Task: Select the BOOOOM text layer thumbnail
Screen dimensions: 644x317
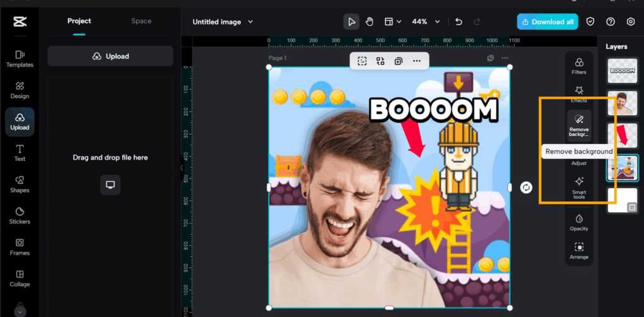Action: tap(621, 71)
